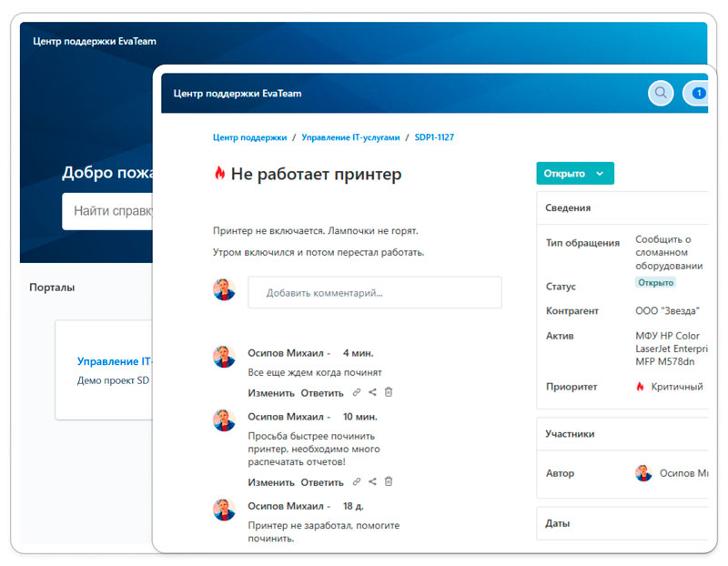The width and height of the screenshot is (728, 566).
Task: Edit the 10-minute-old comment via Изменить
Action: coord(272,481)
